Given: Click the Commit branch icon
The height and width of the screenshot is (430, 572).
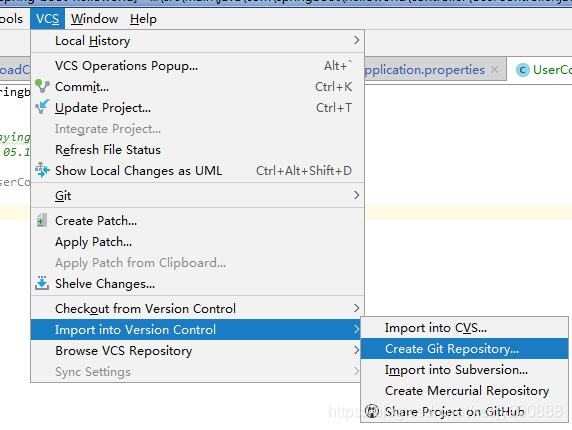Looking at the screenshot, I should click(x=42, y=86).
